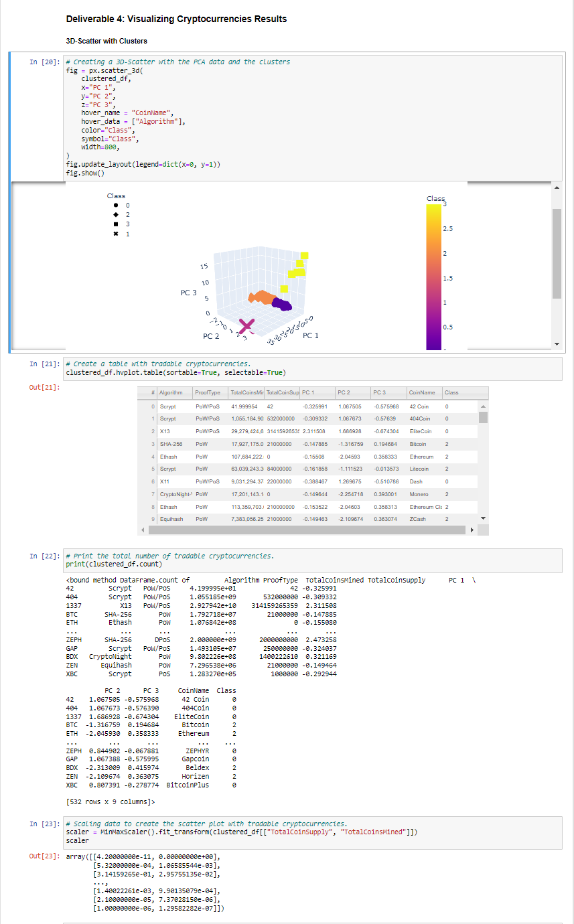Click the plot output's down scroll arrow
Image resolution: width=574 pixels, height=924 pixels.
click(557, 344)
